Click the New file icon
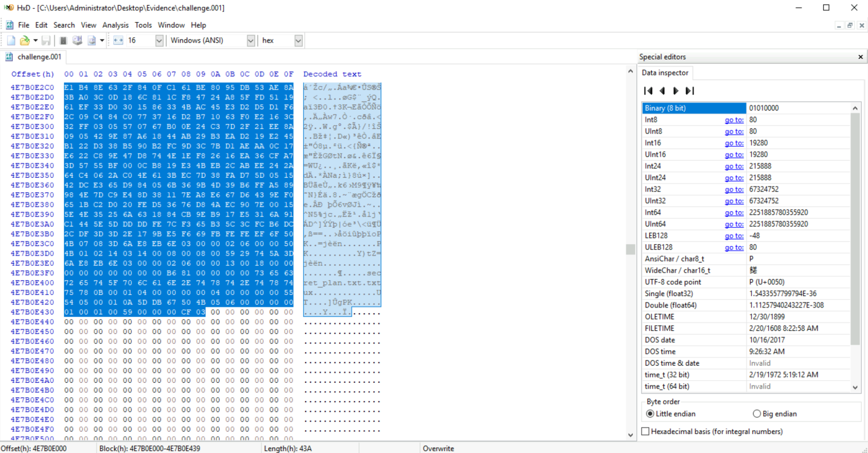868x453 pixels. (x=11, y=40)
